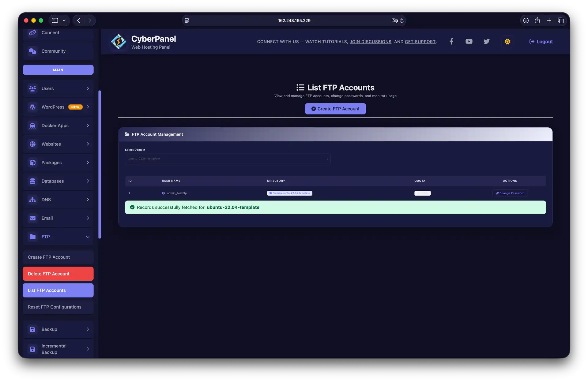The height and width of the screenshot is (382, 588).
Task: Click the browser address bar
Action: pos(294,21)
